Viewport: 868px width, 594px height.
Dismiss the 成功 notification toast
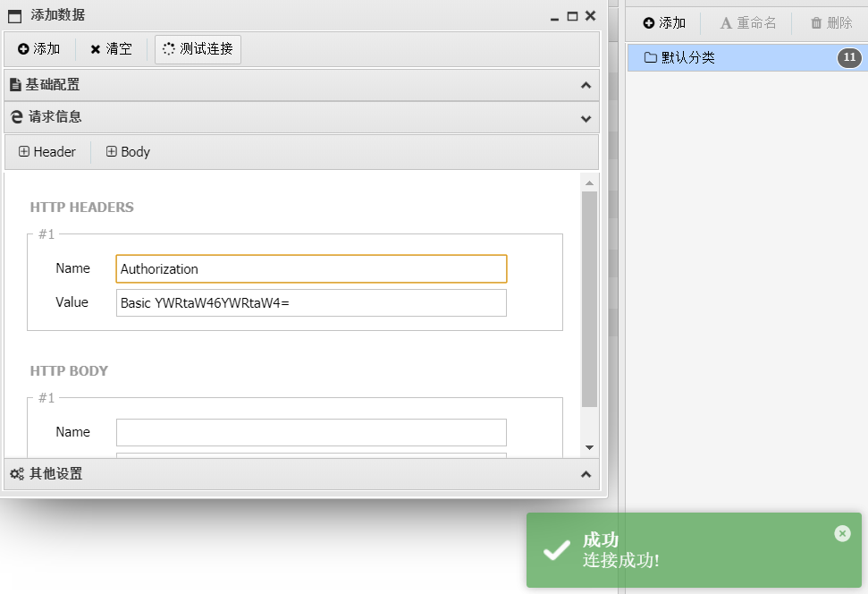pos(842,533)
